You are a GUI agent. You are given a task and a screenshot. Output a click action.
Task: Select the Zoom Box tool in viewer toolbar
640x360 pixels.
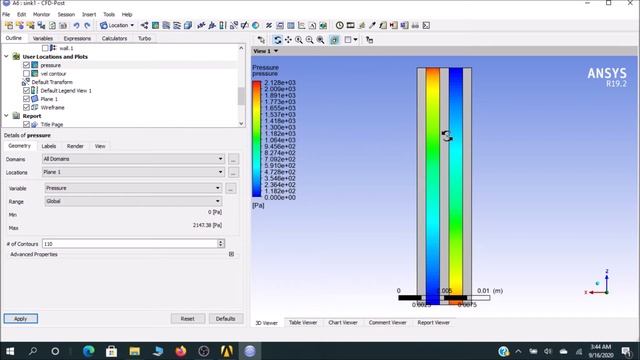pyautogui.click(x=310, y=40)
